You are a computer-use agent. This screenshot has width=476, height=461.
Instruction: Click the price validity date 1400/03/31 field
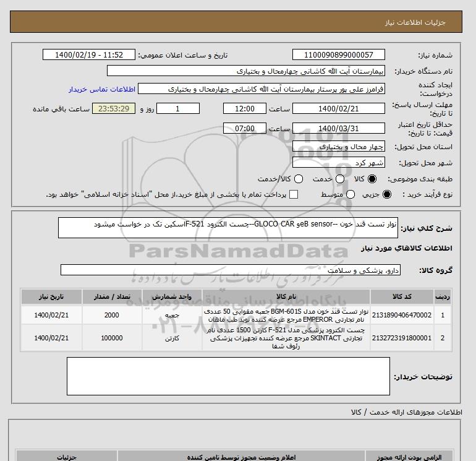coord(339,129)
